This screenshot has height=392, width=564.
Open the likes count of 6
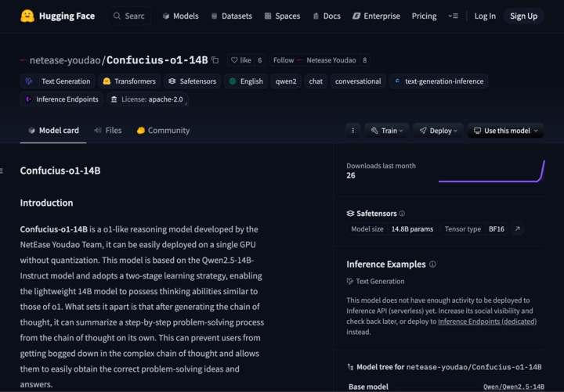coord(260,60)
